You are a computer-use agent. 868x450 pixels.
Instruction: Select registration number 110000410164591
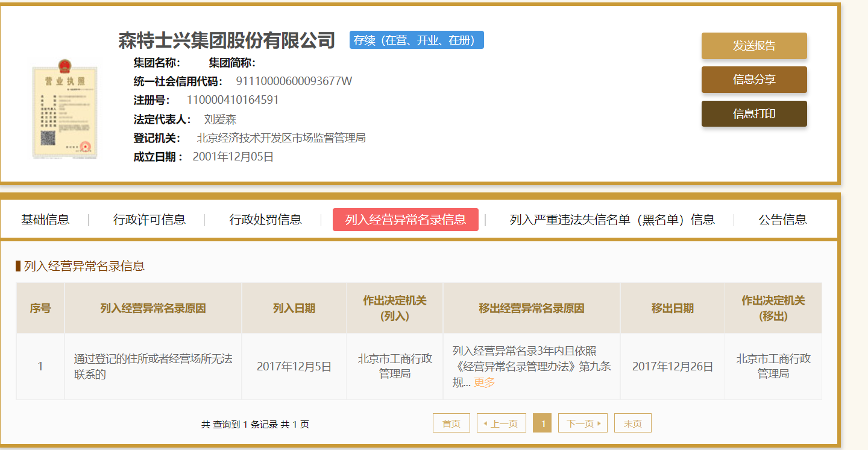(233, 100)
